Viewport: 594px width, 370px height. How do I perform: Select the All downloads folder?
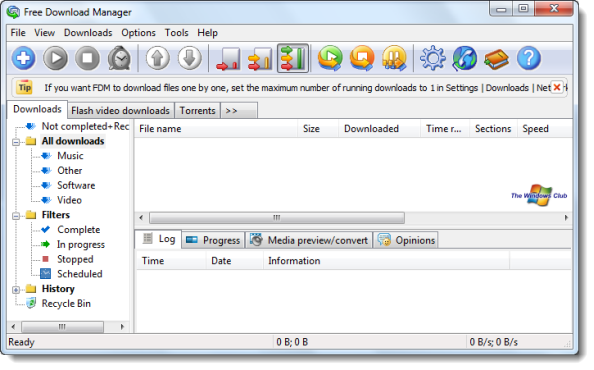tap(73, 141)
